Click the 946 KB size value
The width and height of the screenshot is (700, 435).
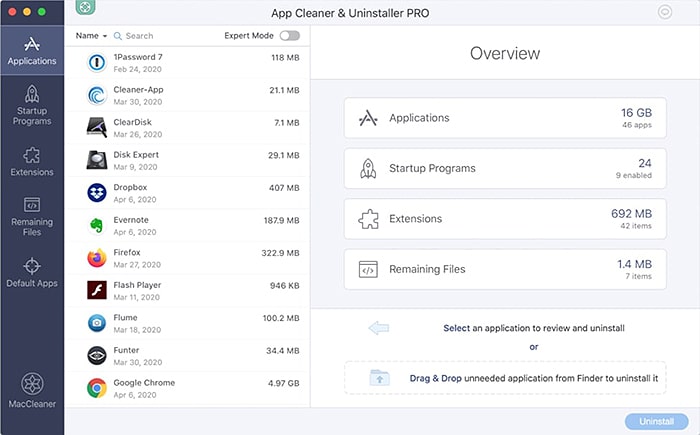click(284, 286)
